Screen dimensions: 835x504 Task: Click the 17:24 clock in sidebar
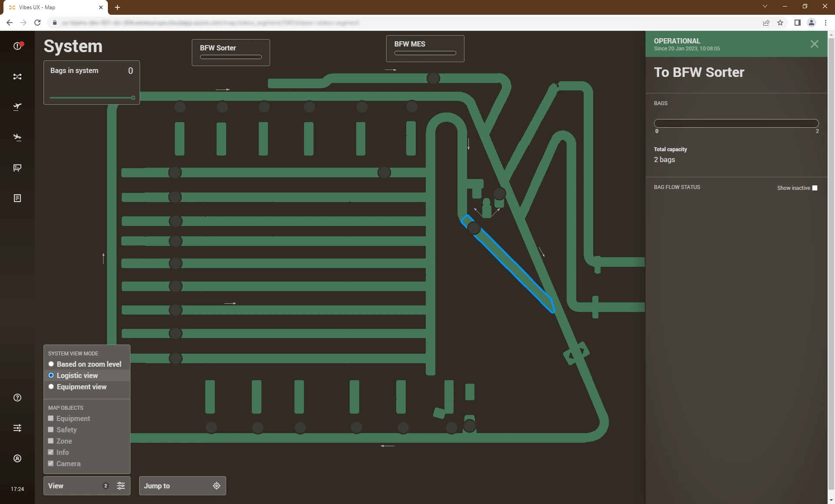pos(17,489)
